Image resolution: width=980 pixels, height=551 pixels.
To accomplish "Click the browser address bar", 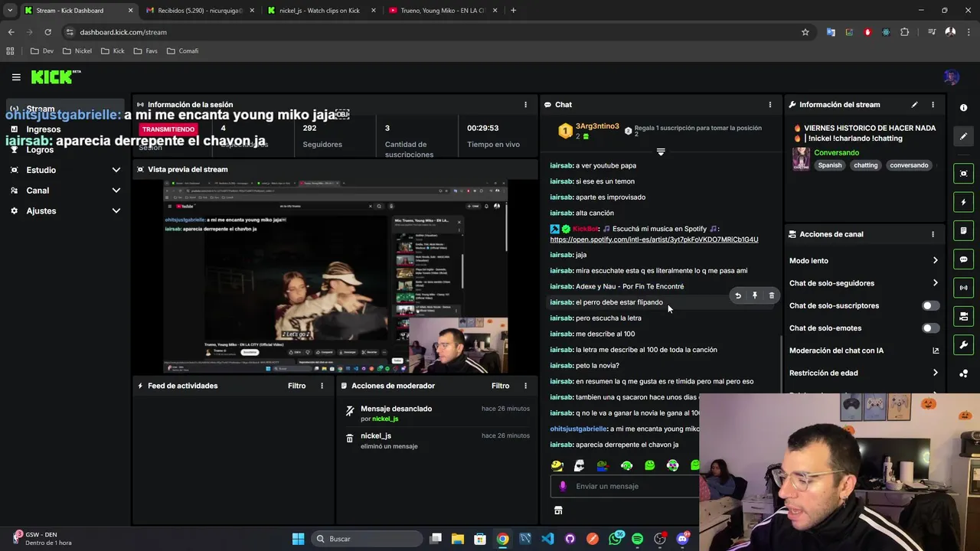I will pos(433,32).
